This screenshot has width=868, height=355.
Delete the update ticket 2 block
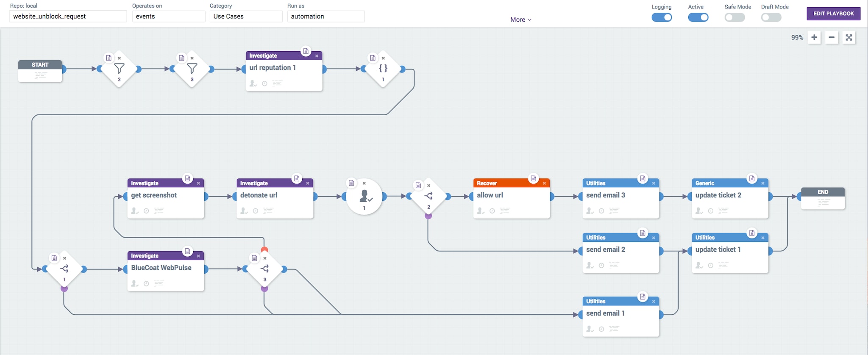[763, 183]
